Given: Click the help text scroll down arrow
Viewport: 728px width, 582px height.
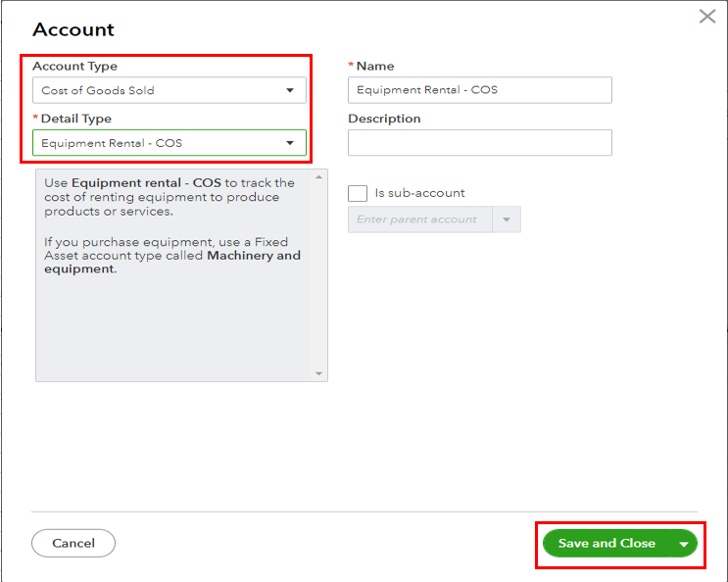Looking at the screenshot, I should [318, 373].
